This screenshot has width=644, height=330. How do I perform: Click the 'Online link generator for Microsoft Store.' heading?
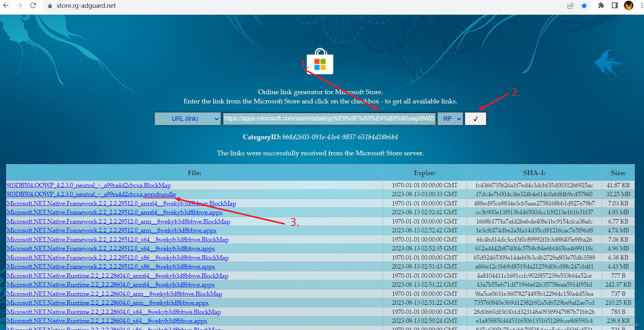tap(320, 92)
